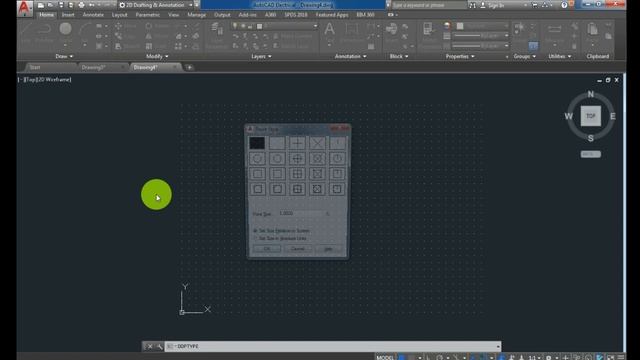Open the AutoCAD application menu logo
The height and width of the screenshot is (360, 640).
pyautogui.click(x=24, y=8)
